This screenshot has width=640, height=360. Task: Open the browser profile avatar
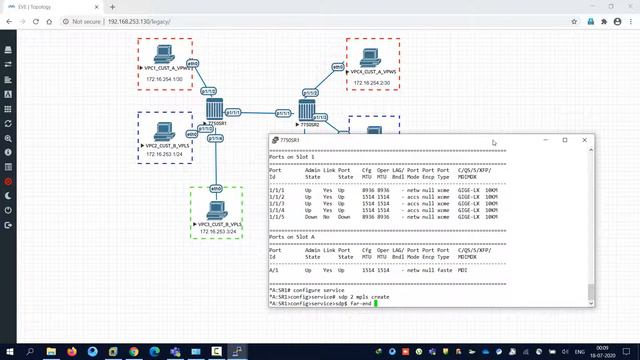618,22
